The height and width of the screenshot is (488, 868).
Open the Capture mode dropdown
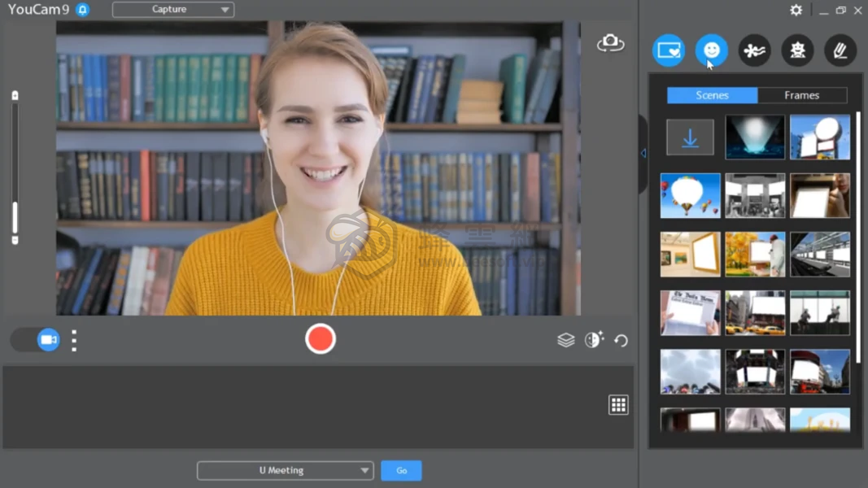172,10
